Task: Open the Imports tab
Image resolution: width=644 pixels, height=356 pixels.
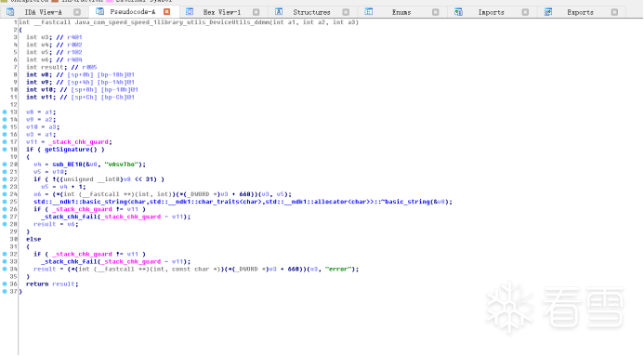Action: tap(491, 12)
